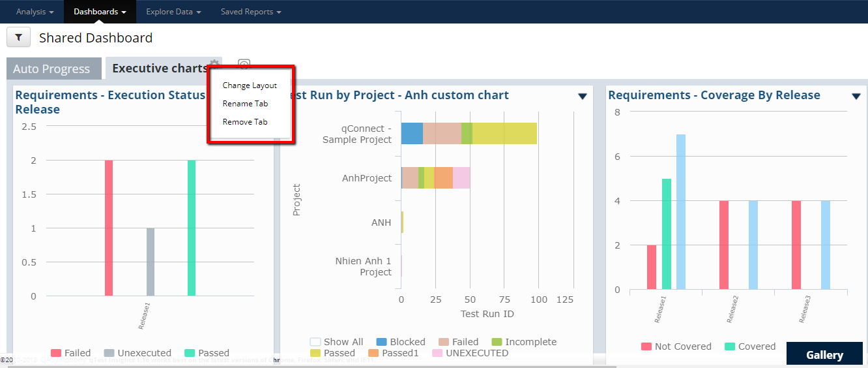
Task: Switch to the Auto Progress tab
Action: (51, 69)
